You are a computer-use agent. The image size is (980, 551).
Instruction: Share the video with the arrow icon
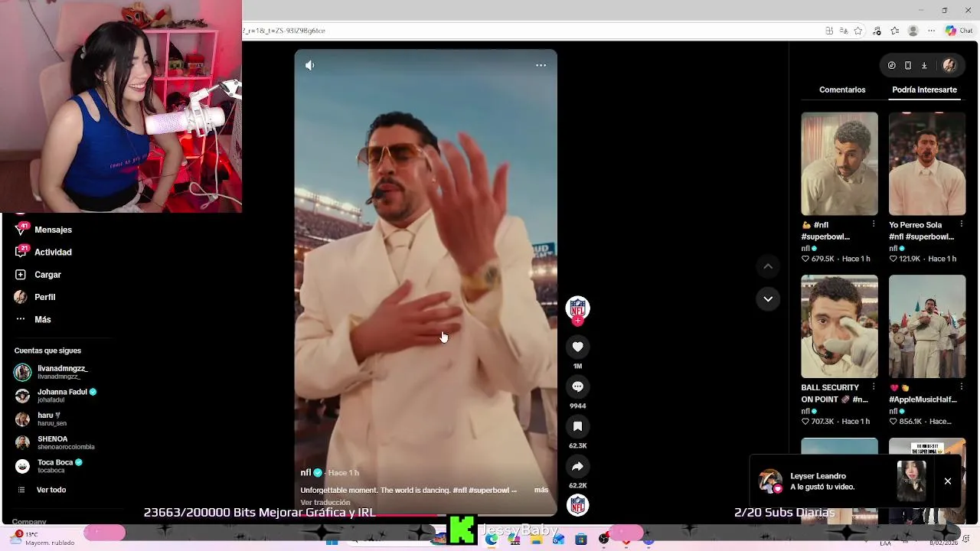tap(577, 466)
